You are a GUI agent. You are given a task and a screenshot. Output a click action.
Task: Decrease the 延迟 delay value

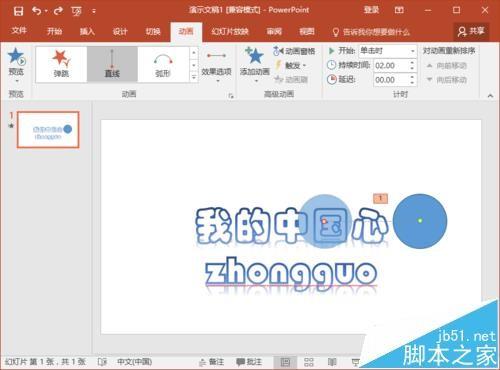[412, 83]
